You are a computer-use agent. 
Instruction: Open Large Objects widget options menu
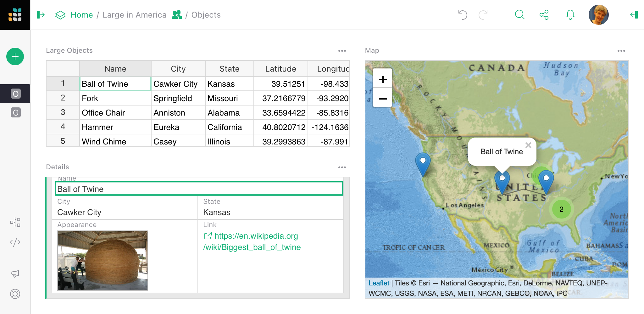click(x=342, y=51)
